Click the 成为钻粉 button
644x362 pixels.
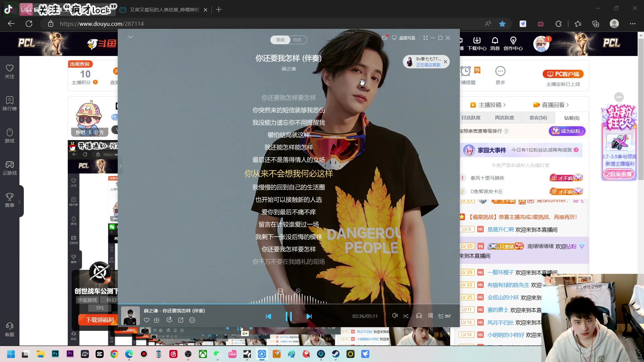(568, 131)
